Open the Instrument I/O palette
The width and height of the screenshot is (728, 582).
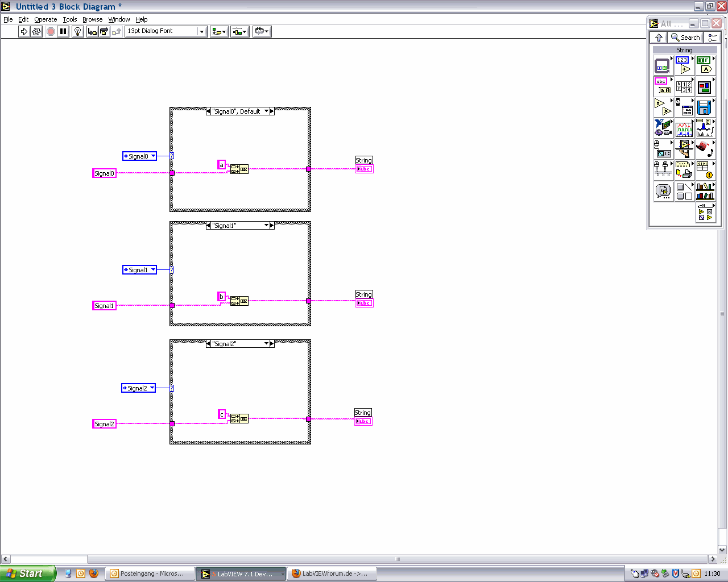click(663, 148)
